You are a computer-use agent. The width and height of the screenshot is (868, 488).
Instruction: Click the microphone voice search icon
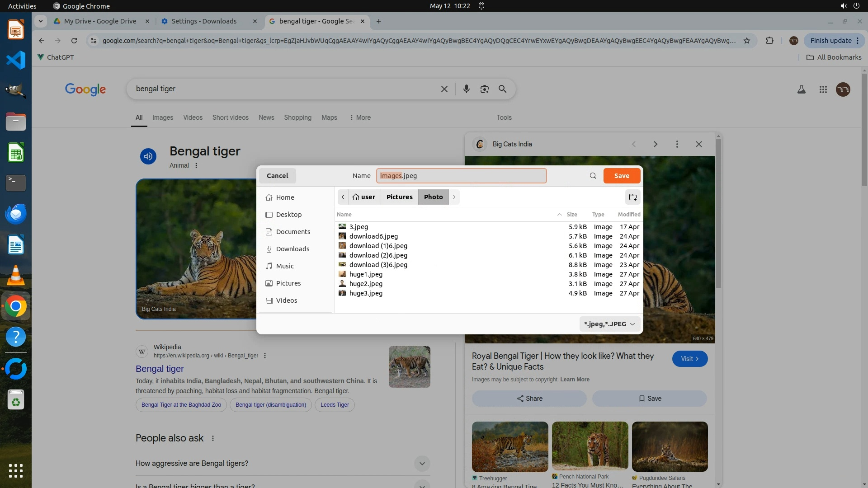tap(466, 89)
